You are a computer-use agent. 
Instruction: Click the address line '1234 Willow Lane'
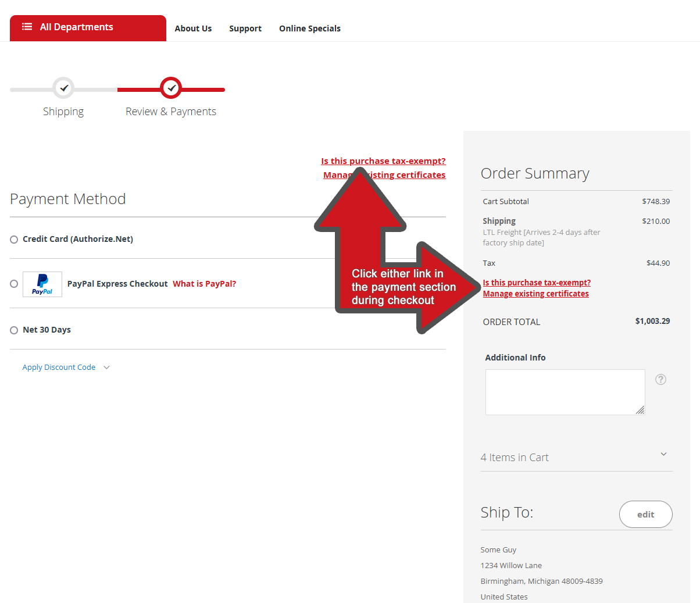coord(511,565)
